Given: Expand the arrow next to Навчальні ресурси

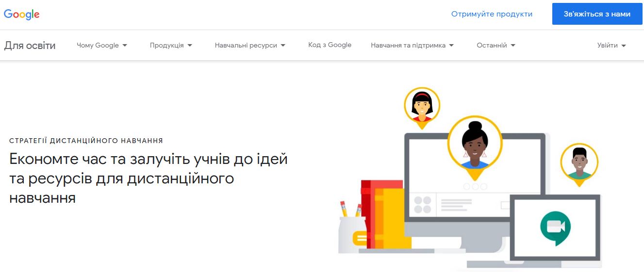Looking at the screenshot, I should [283, 45].
